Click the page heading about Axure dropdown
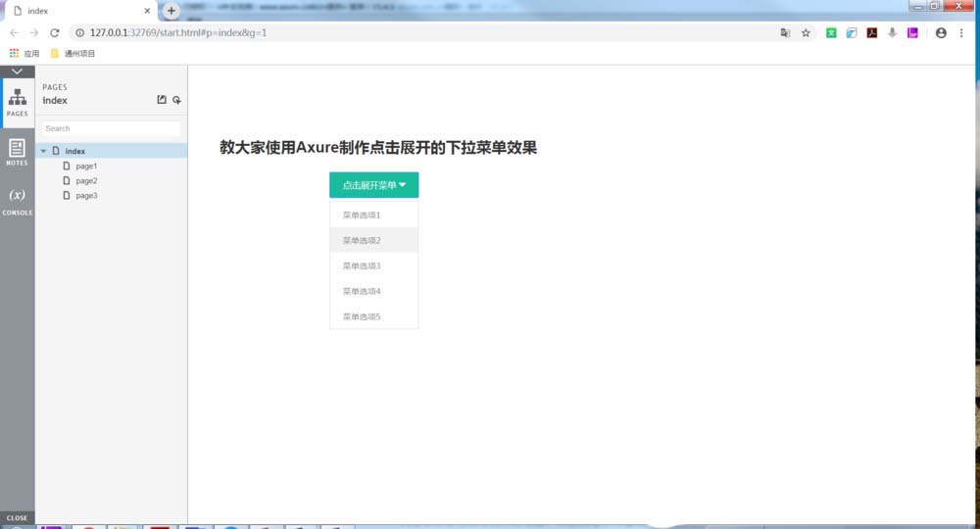 (378, 147)
